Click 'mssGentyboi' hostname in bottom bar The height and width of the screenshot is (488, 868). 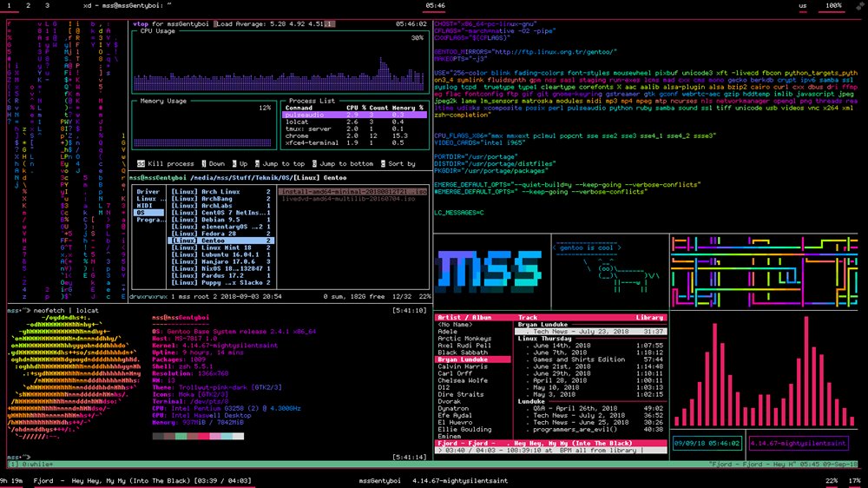[379, 481]
